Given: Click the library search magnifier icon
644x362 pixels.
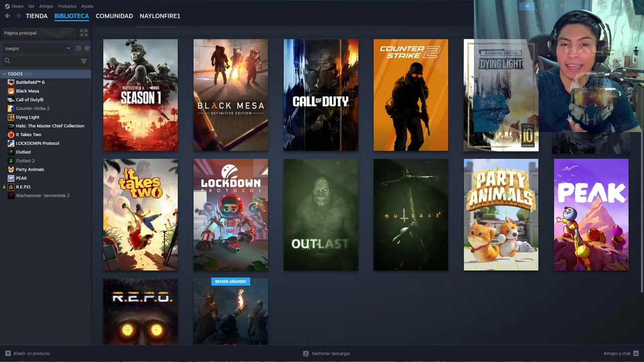Looking at the screenshot, I should coord(7,61).
